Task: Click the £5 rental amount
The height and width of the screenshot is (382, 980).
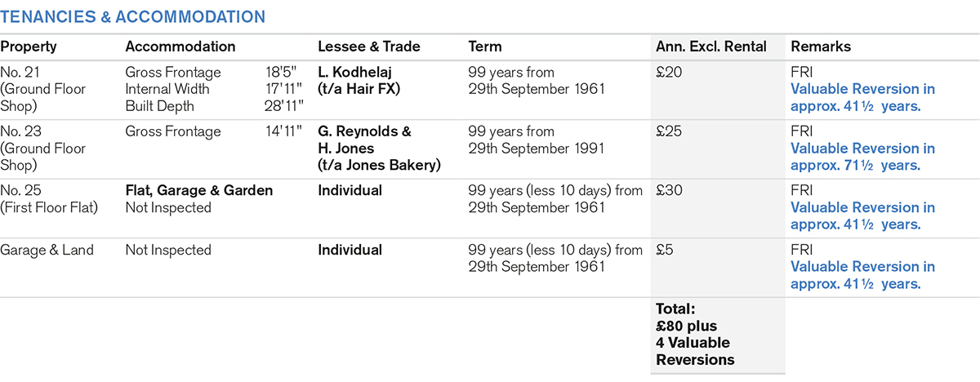Action: tap(665, 250)
